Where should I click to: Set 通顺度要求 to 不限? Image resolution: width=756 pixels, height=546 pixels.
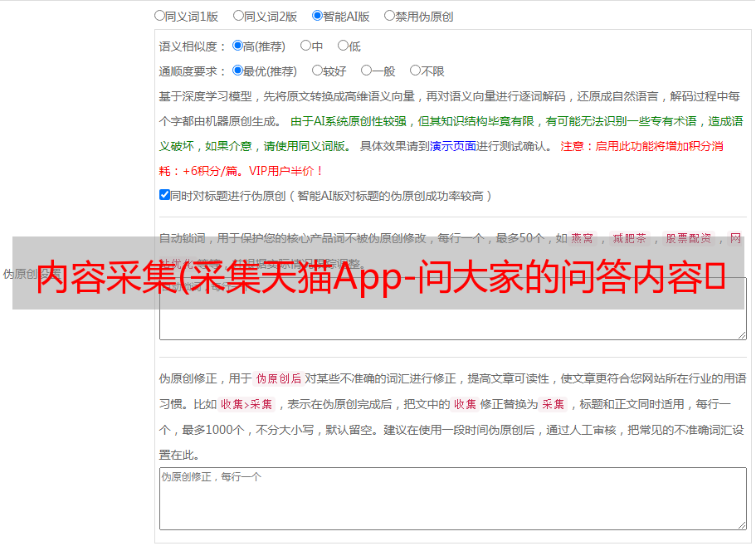(x=415, y=71)
